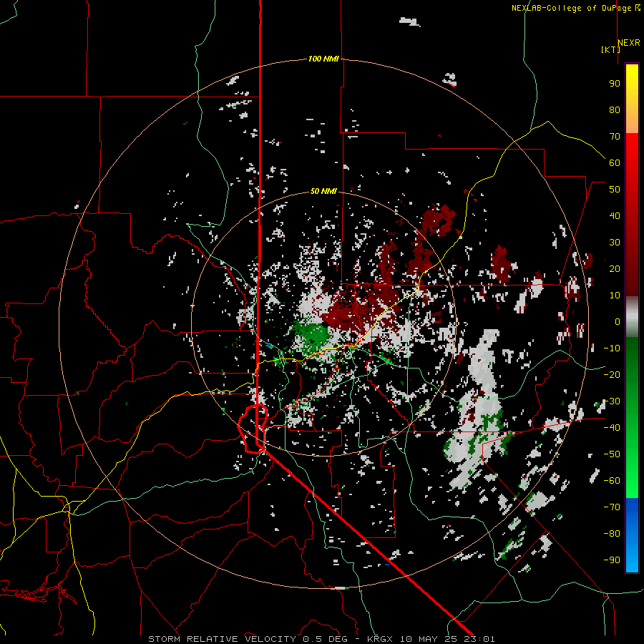
Task: Choose the 20 value on the velocity scale
Action: click(x=615, y=269)
